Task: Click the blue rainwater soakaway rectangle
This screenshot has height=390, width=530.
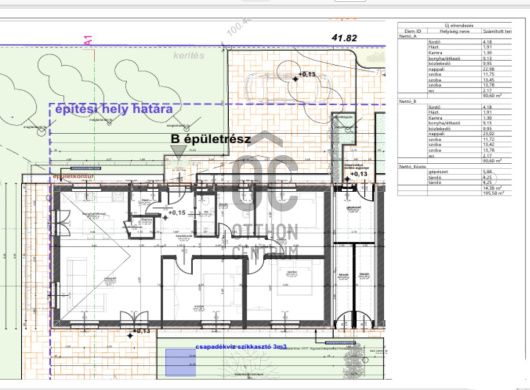Action: click(180, 363)
